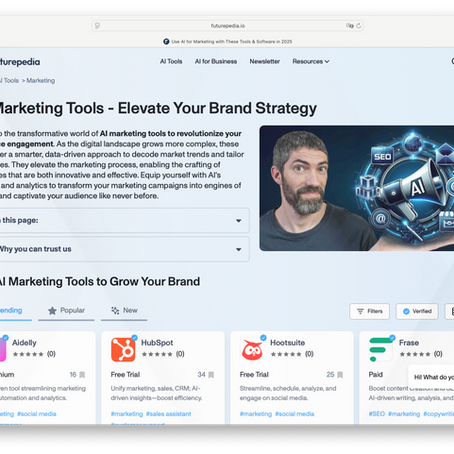
Task: Click the Marketing breadcrumb link
Action: (x=41, y=81)
